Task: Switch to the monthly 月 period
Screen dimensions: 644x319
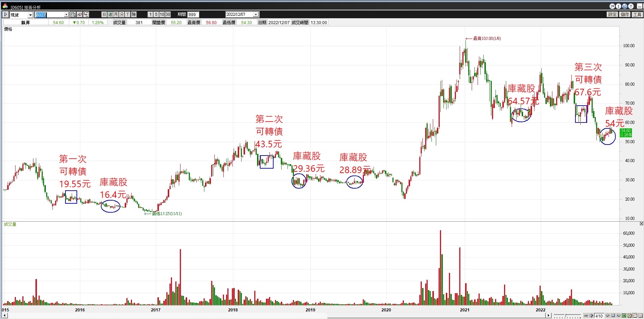Action: tap(116, 14)
